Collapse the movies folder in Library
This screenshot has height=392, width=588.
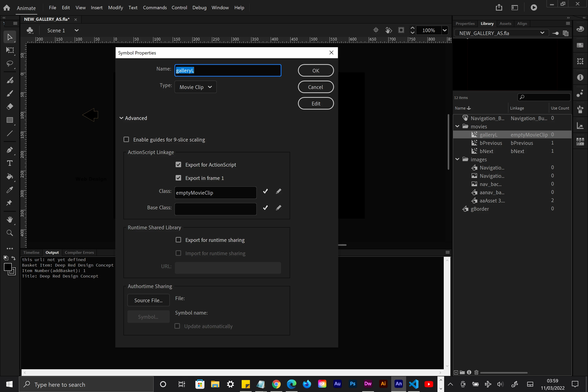tap(457, 126)
